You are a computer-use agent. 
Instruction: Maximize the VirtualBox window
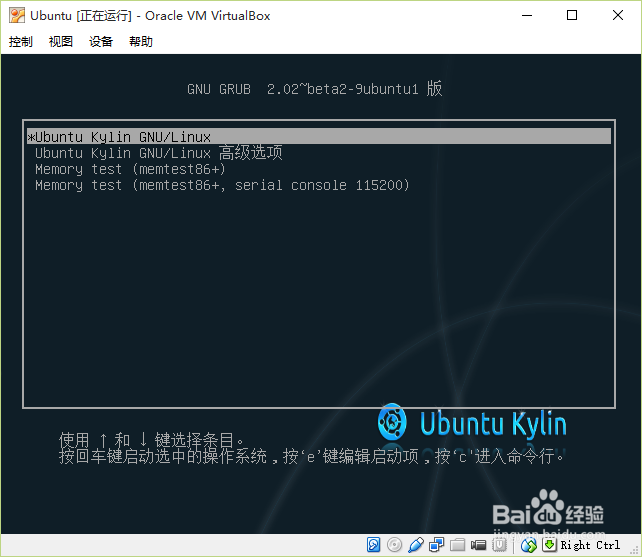click(x=572, y=16)
